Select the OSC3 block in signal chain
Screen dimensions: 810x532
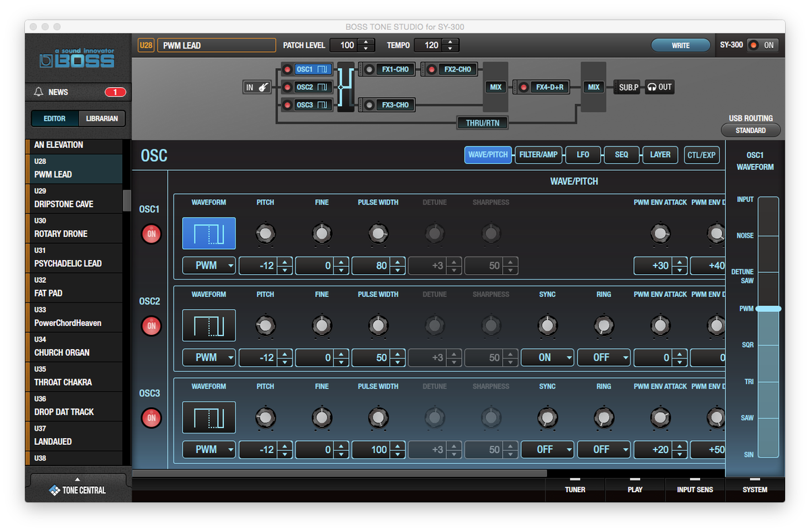coord(314,105)
